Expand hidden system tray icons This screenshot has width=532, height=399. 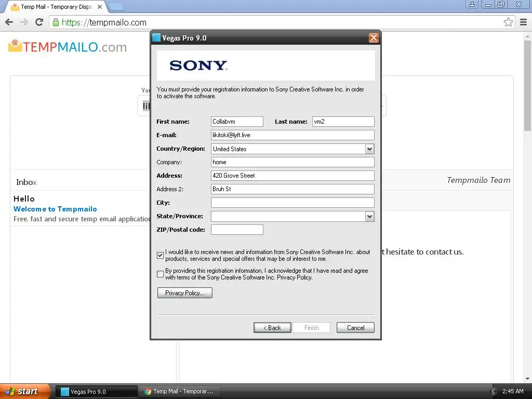[494, 392]
